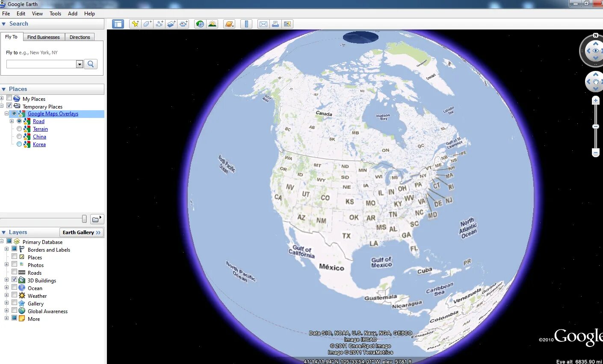Toggle the sidebar visibility toolbar button

(x=118, y=24)
